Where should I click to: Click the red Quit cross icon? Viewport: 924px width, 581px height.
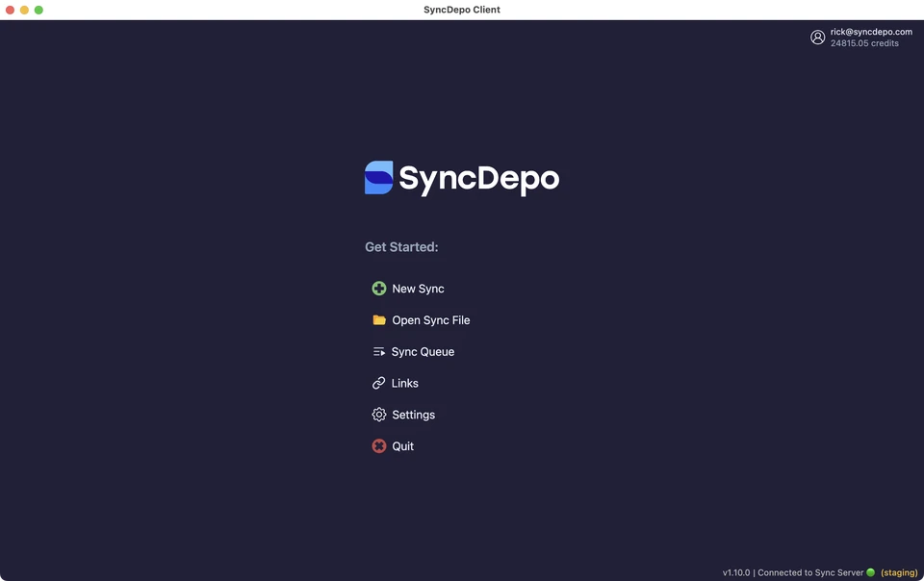coord(379,446)
